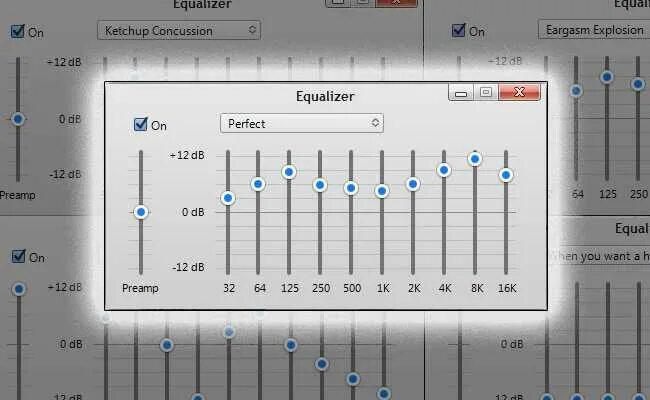Click the 500 frequency label

coord(352,288)
